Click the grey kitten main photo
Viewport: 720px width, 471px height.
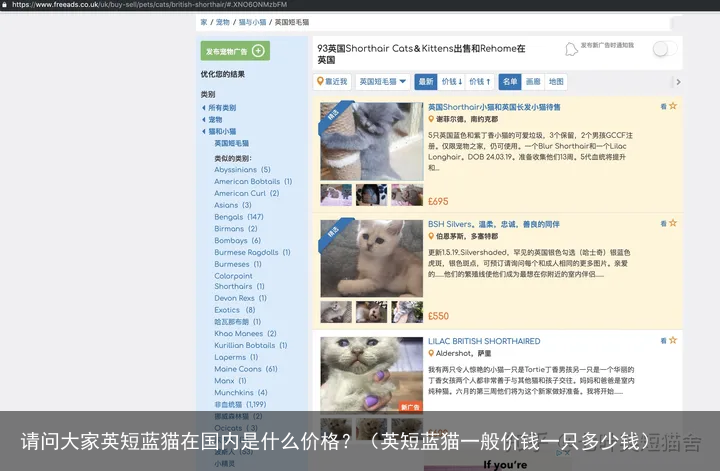click(x=371, y=141)
